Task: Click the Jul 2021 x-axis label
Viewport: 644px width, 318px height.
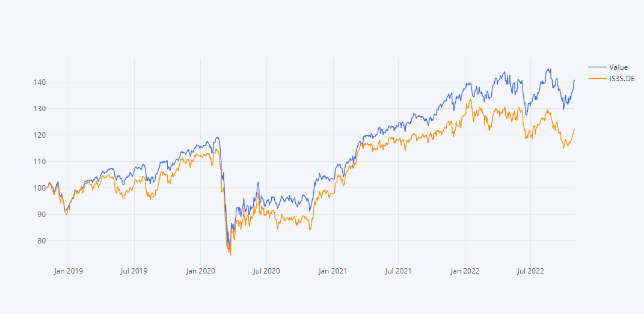Action: click(398, 271)
